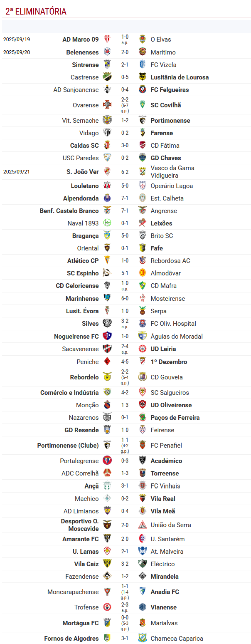Open the Peniche 4-5 match score

click(x=125, y=362)
